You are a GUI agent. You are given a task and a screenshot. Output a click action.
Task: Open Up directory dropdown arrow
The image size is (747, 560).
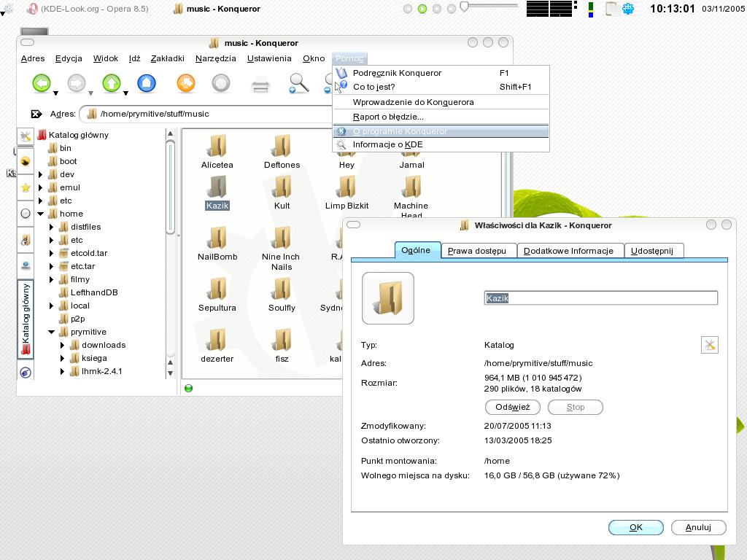125,93
